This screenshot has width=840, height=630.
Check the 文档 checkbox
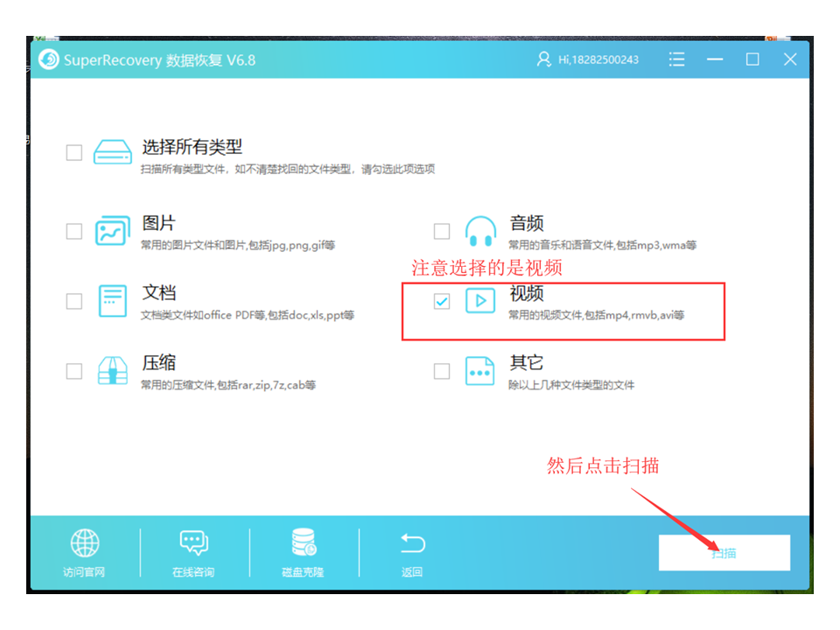73,301
